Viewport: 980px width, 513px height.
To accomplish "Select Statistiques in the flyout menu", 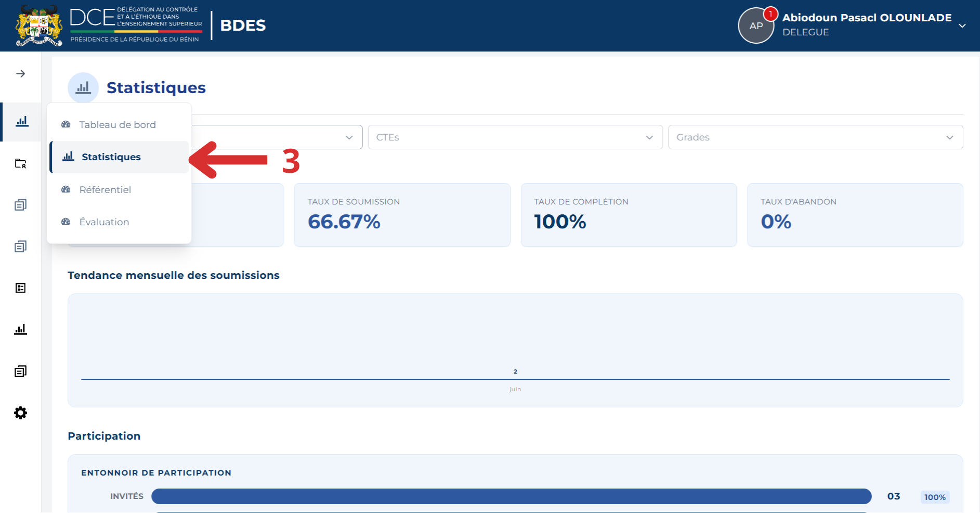I will pos(119,157).
